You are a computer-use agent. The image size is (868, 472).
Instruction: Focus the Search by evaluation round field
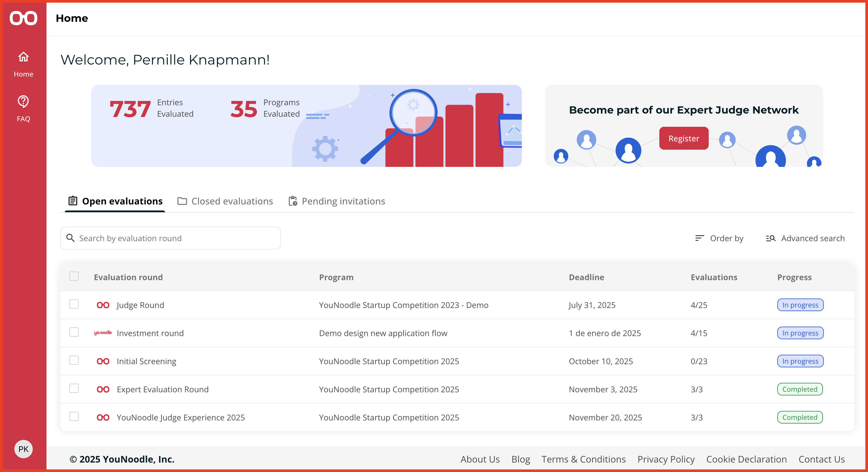coord(175,238)
